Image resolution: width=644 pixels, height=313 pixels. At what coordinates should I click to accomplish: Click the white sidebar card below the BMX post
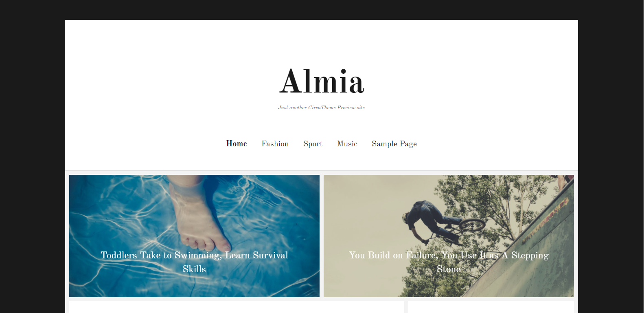491,307
